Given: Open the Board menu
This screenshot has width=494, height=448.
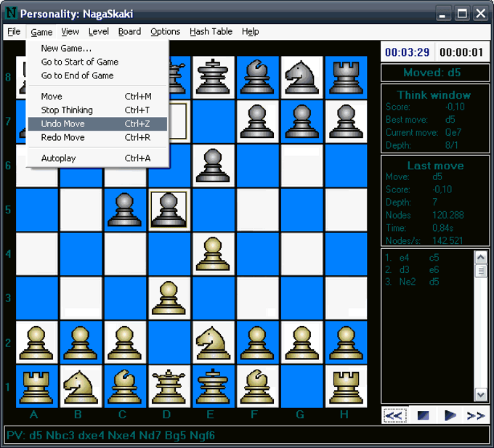Looking at the screenshot, I should [129, 32].
